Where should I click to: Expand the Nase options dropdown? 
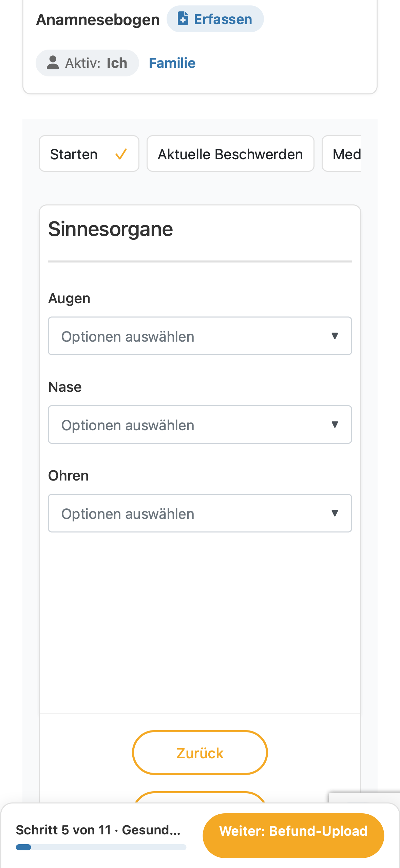200,424
